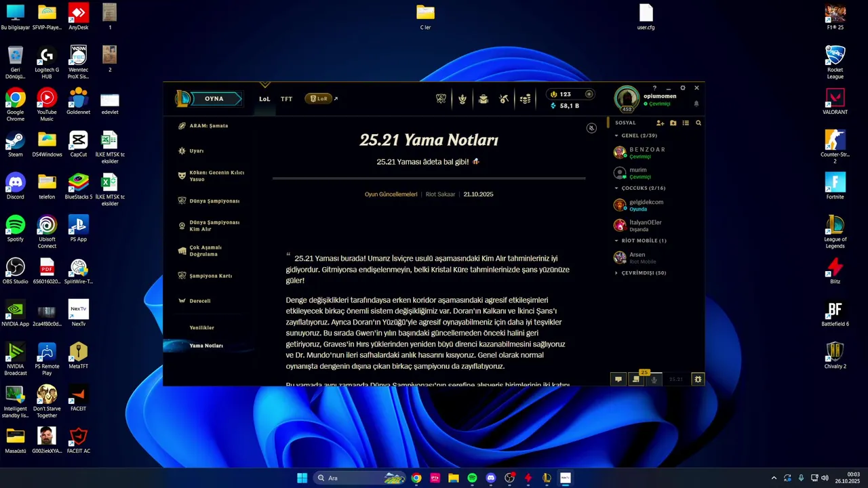Toggle the mute sound icon on patch notes

tap(591, 127)
